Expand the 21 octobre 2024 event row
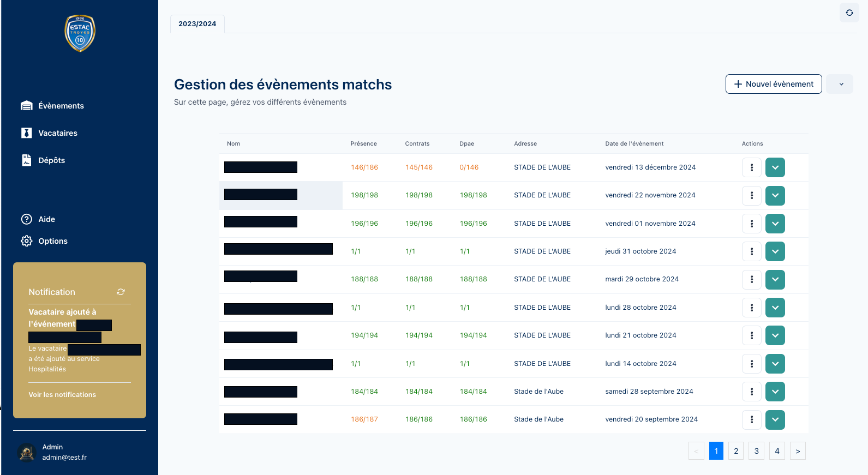The width and height of the screenshot is (868, 475). click(x=775, y=335)
